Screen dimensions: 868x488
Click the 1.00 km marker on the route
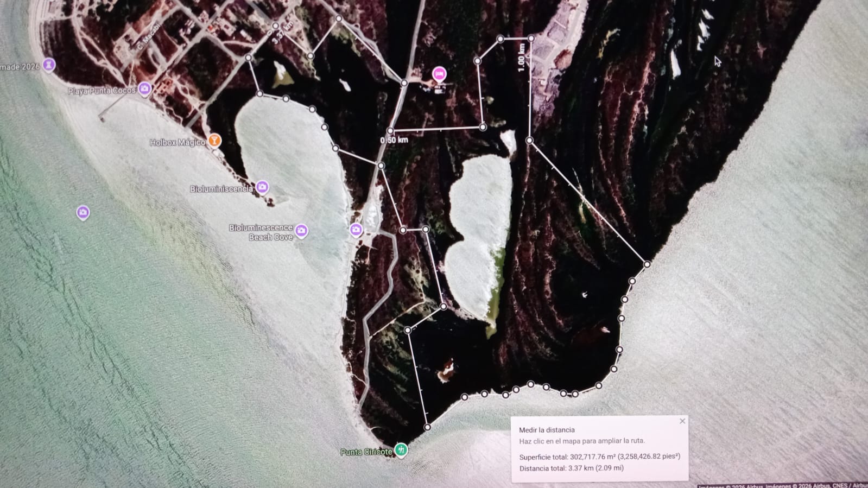click(x=522, y=57)
